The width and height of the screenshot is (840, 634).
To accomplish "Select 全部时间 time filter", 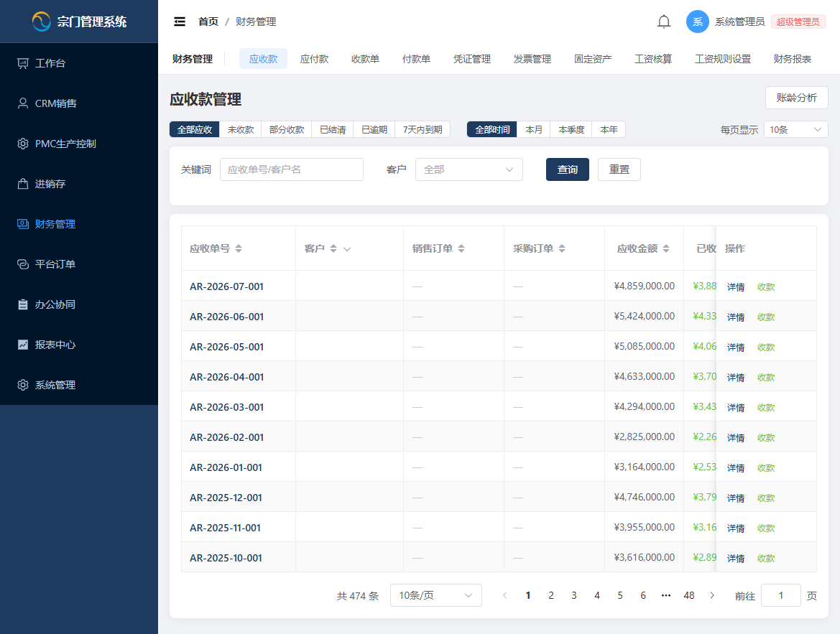I will point(491,129).
